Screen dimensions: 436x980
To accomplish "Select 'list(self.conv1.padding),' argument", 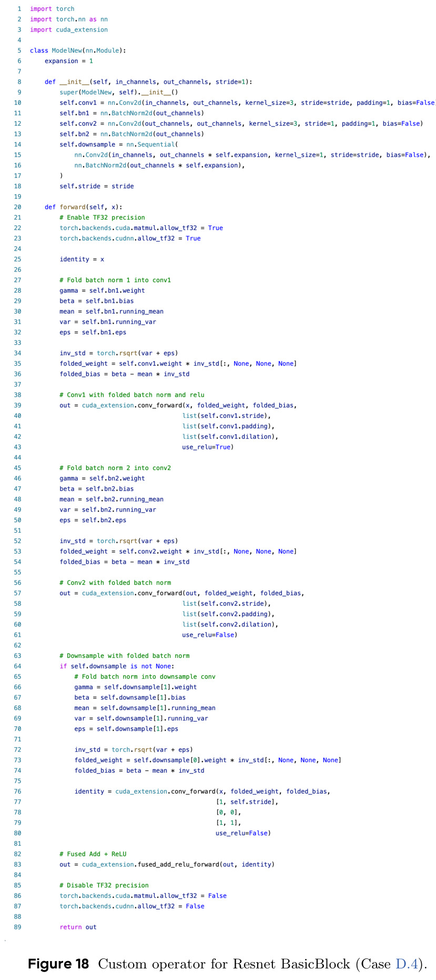I will (228, 426).
